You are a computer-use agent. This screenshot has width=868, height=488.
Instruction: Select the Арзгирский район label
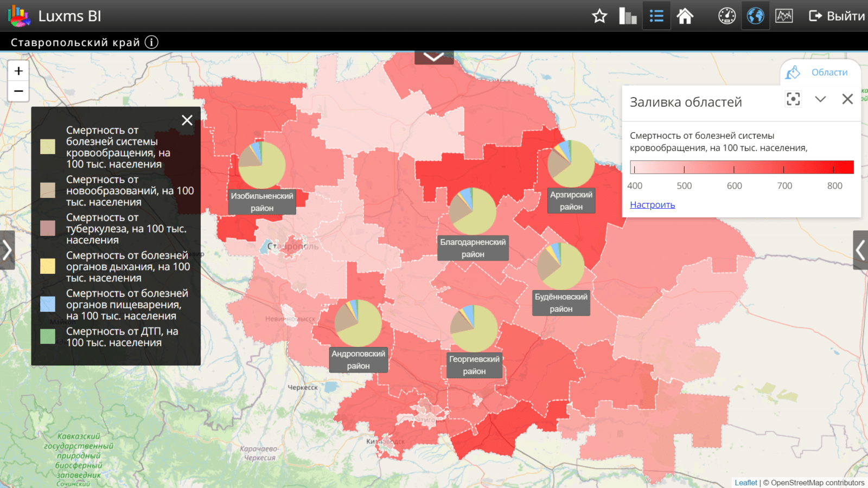pos(571,201)
